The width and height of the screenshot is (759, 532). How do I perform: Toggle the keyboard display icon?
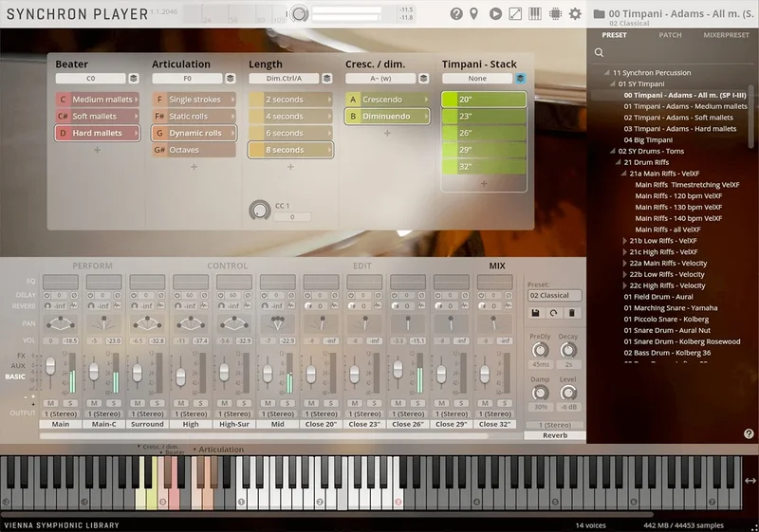click(535, 13)
